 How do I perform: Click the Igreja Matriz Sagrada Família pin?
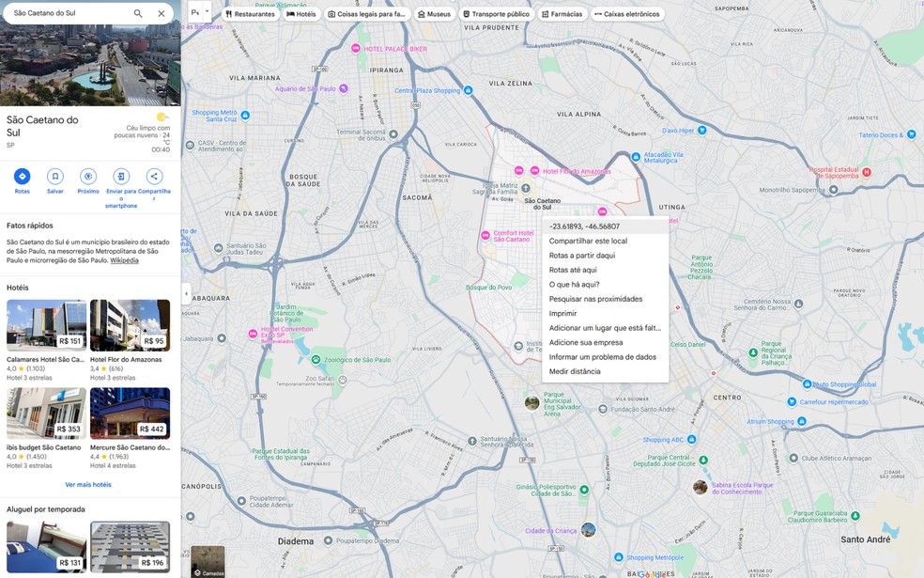tap(526, 188)
